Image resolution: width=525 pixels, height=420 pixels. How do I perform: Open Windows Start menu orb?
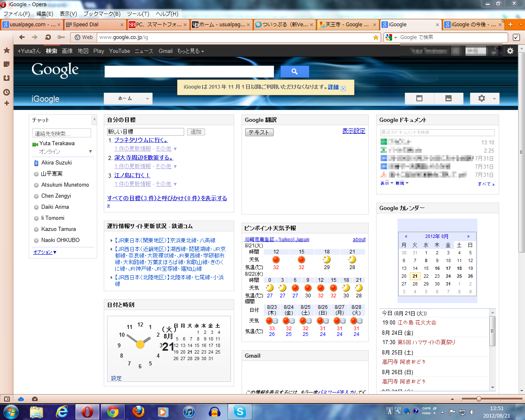[x=10, y=411]
